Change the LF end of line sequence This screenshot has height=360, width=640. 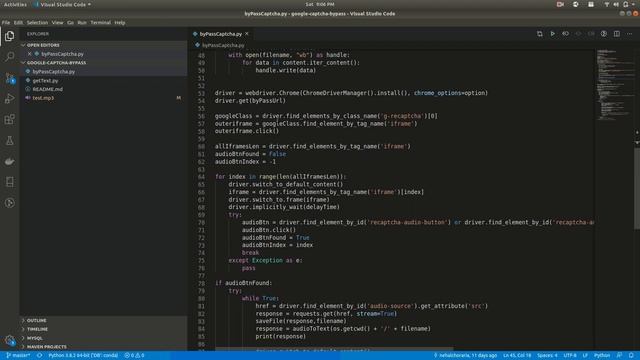click(x=585, y=356)
